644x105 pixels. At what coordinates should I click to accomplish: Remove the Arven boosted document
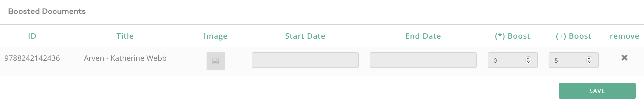624,58
